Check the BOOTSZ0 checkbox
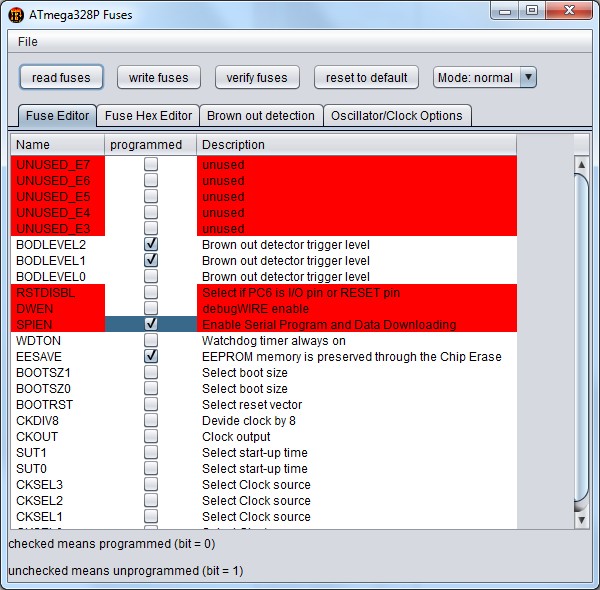Image resolution: width=600 pixels, height=590 pixels. point(151,388)
